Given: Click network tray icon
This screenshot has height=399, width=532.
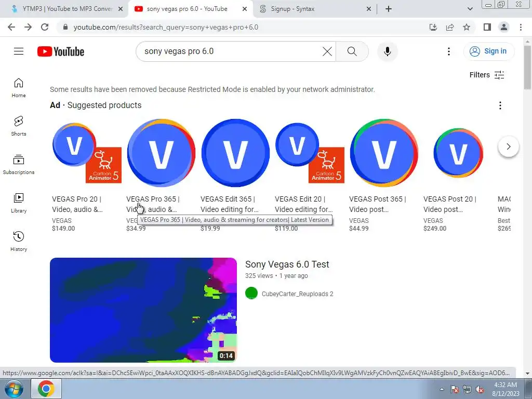Looking at the screenshot, I should [467, 390].
